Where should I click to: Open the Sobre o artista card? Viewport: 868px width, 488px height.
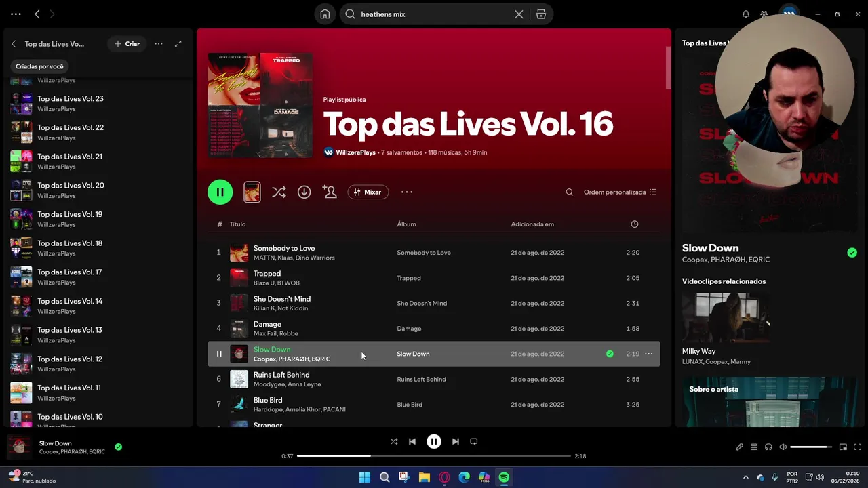770,402
